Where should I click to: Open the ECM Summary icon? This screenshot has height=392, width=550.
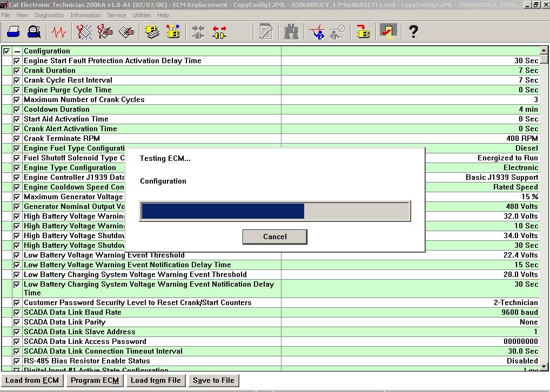[152, 32]
